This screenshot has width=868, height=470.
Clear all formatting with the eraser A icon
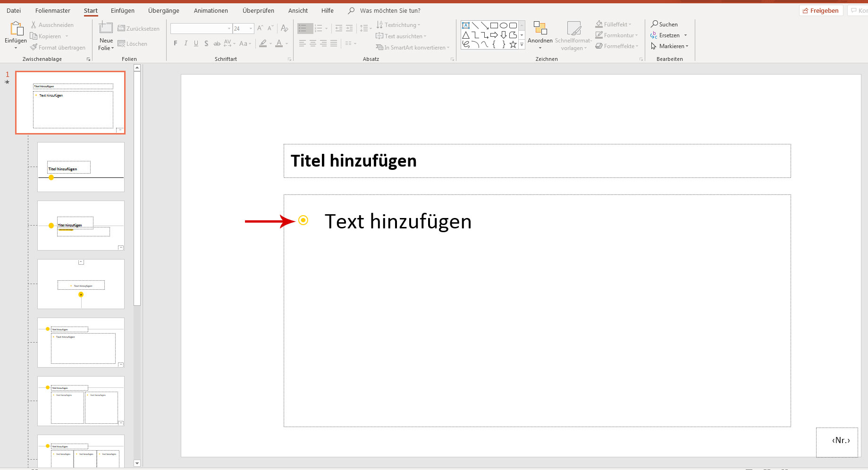[x=284, y=28]
